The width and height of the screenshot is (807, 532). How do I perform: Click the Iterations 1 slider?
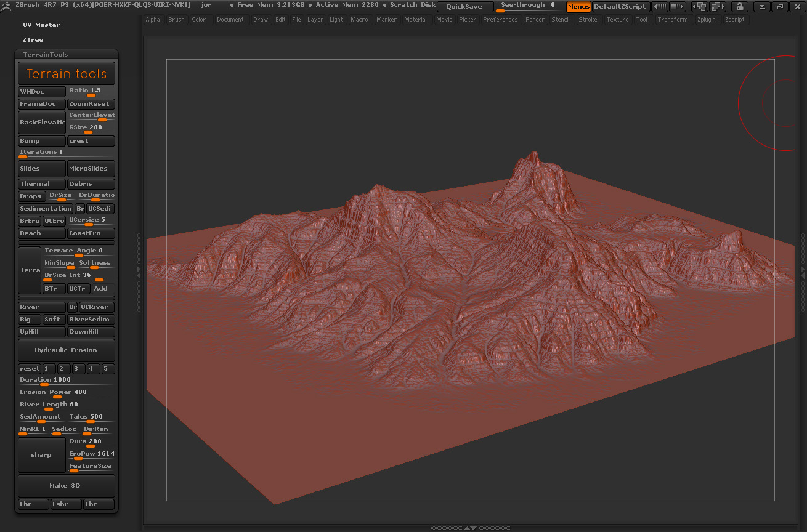[x=67, y=153]
